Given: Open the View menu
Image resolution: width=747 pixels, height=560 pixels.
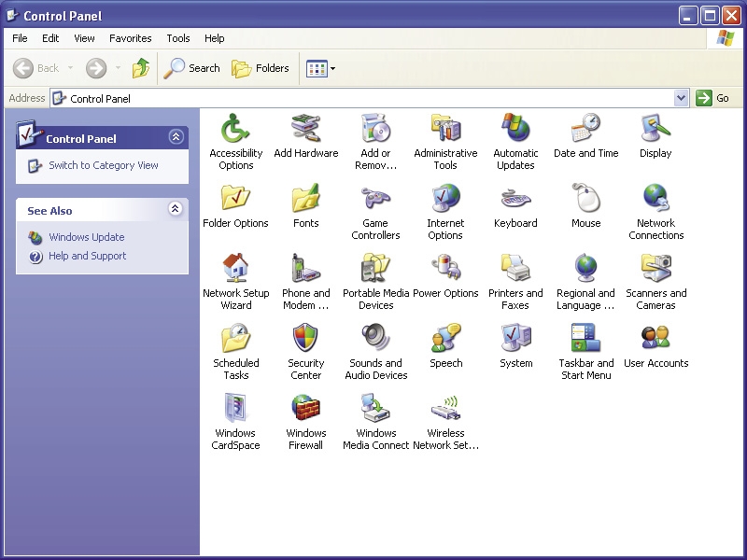Looking at the screenshot, I should click(84, 38).
